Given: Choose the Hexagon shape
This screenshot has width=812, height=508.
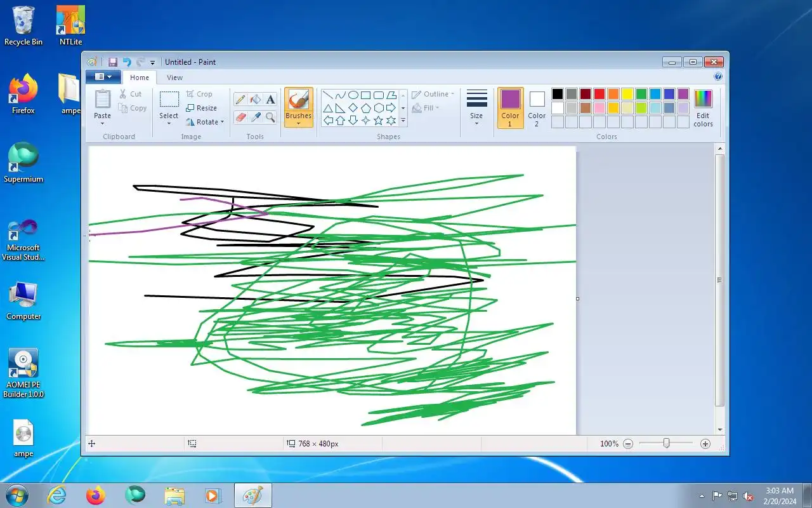Looking at the screenshot, I should click(379, 108).
